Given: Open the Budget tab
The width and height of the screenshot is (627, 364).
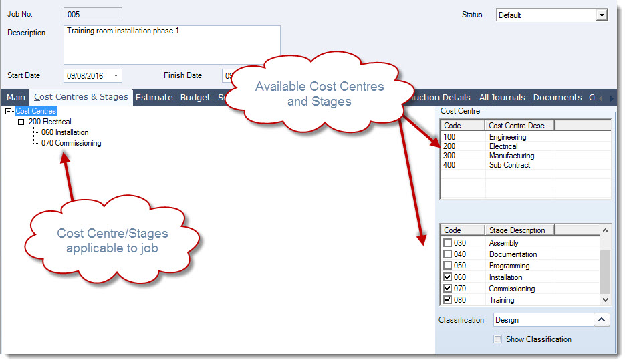Looking at the screenshot, I should 195,98.
